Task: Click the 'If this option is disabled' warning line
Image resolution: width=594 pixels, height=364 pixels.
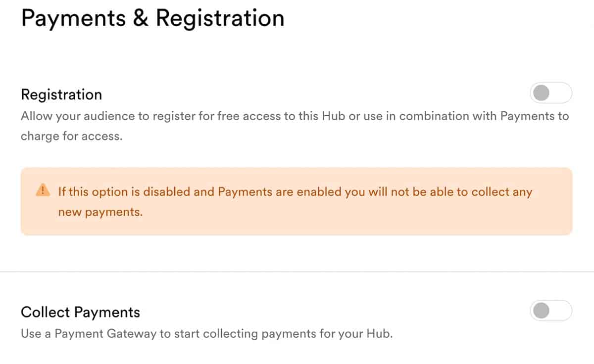Action: coord(295,192)
